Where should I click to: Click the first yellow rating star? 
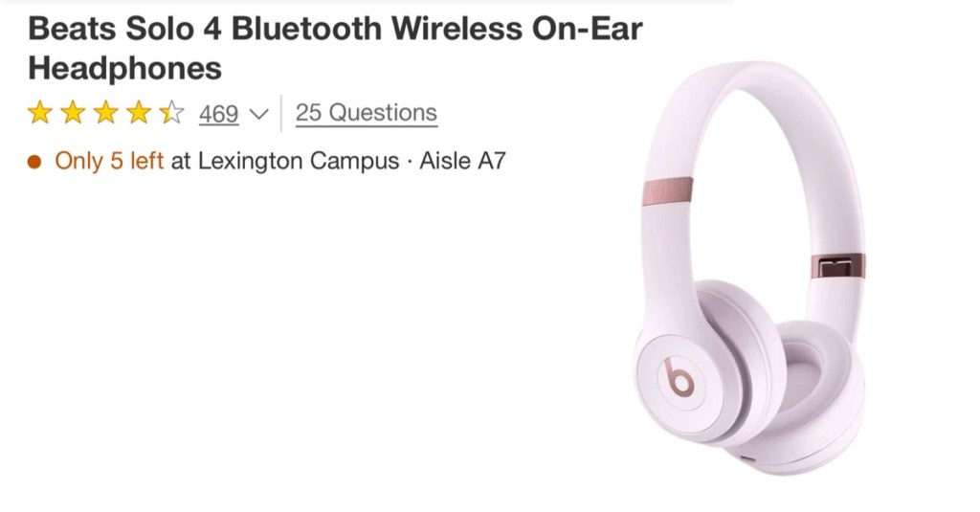[x=40, y=113]
